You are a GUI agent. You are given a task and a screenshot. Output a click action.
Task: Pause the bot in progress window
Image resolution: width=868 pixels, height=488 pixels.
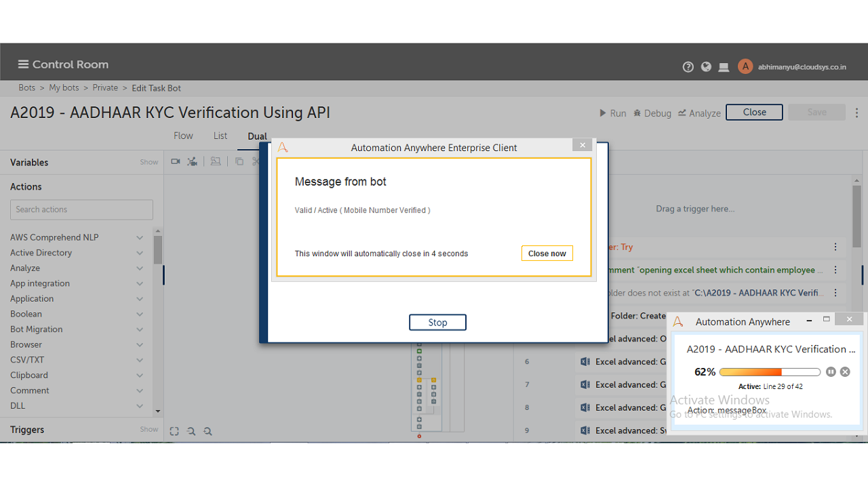831,371
